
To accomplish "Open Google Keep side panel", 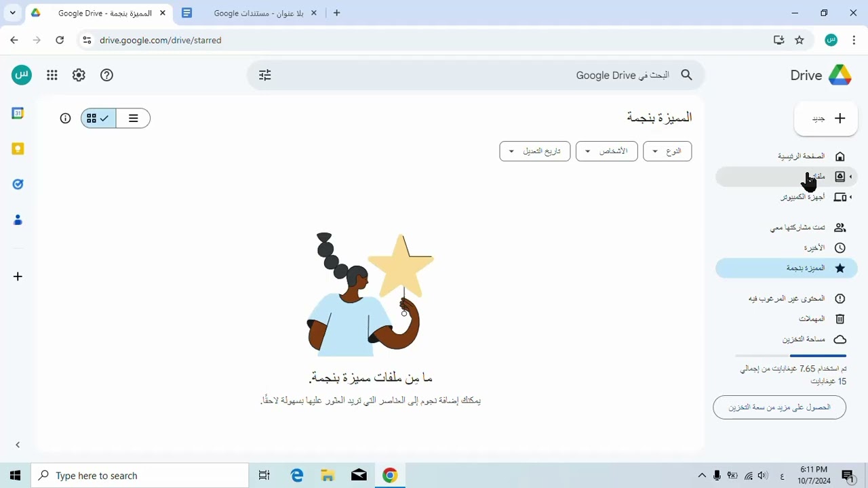I will point(18,149).
